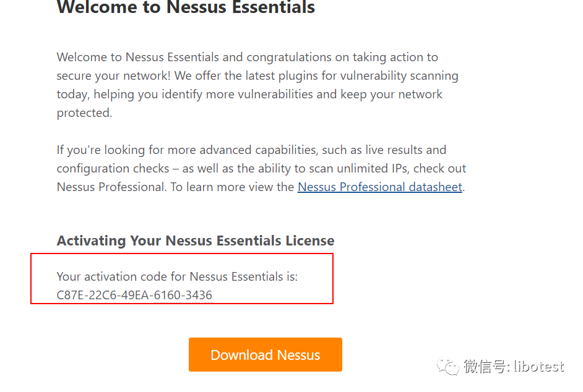Click 'Your activation code for Nessus Essentials is' line
The width and height of the screenshot is (583, 392).
click(177, 276)
